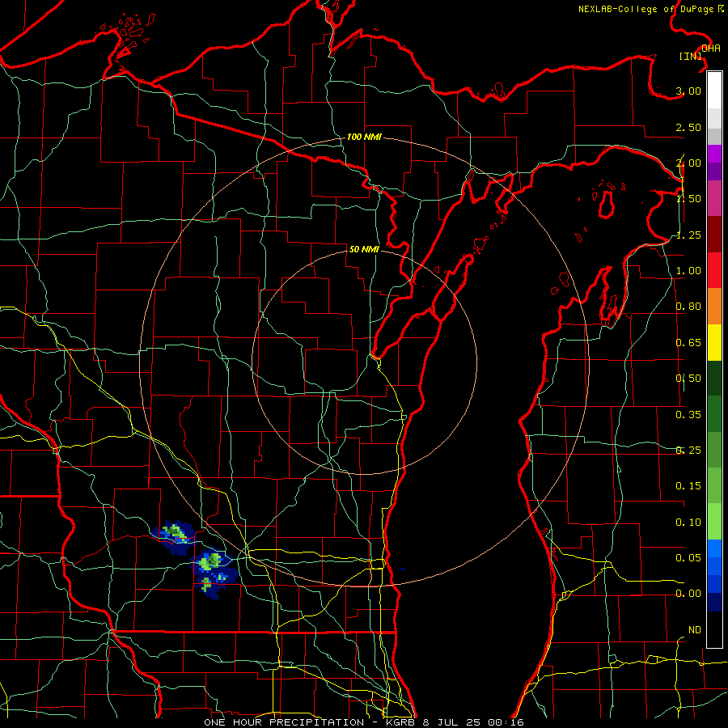728x728 pixels.
Task: Select the black ND legend swatch
Action: [x=714, y=629]
